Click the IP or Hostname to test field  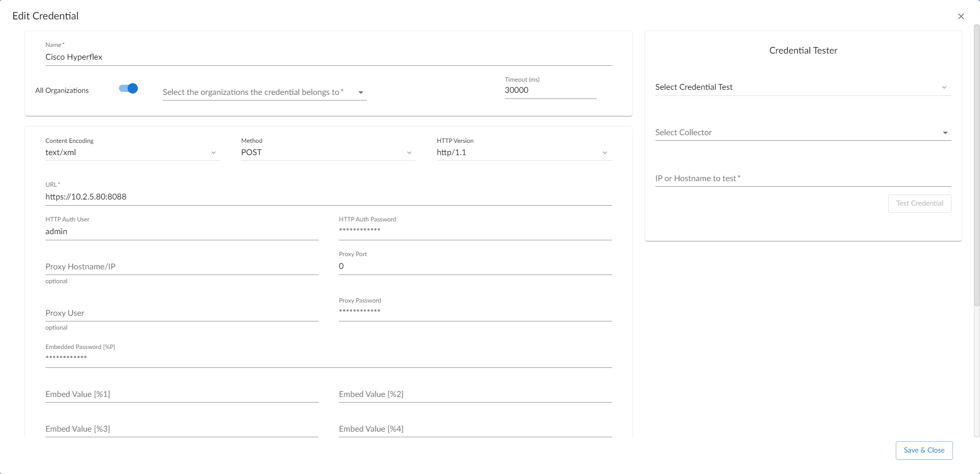click(x=803, y=179)
